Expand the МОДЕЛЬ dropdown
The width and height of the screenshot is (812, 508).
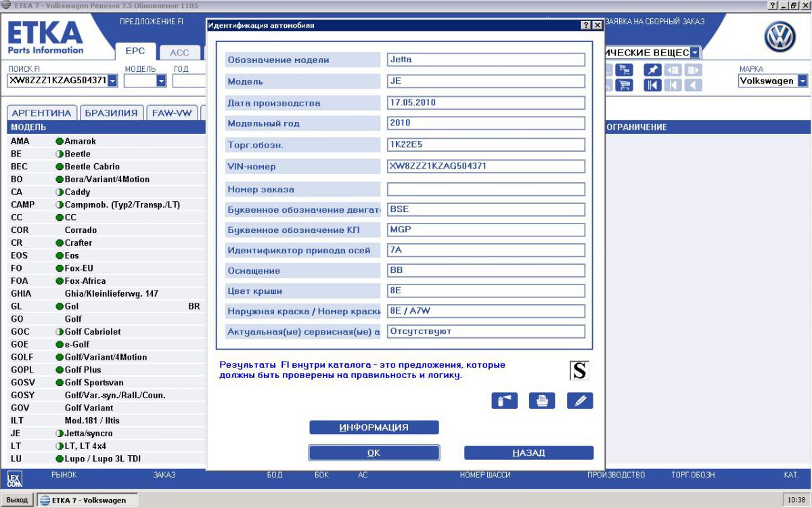(x=161, y=81)
